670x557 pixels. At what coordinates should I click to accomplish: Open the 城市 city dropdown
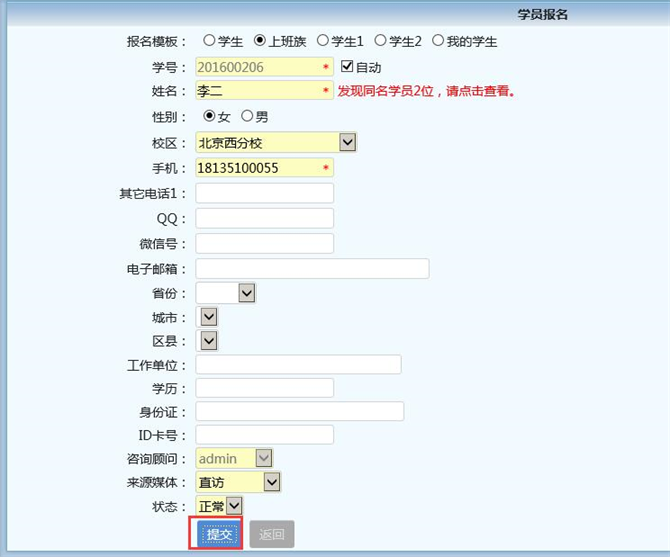209,317
